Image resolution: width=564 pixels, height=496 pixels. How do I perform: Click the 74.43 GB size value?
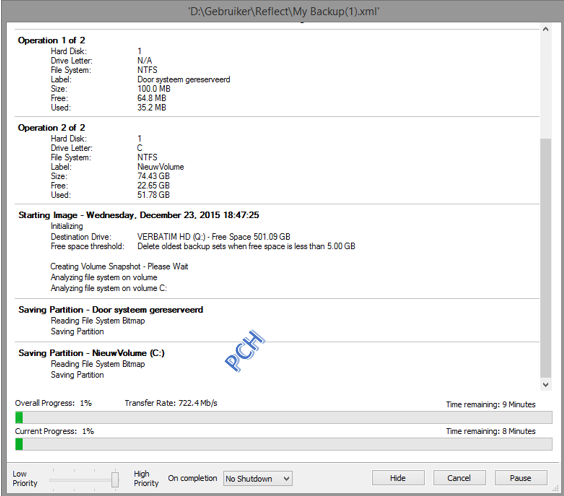point(154,176)
